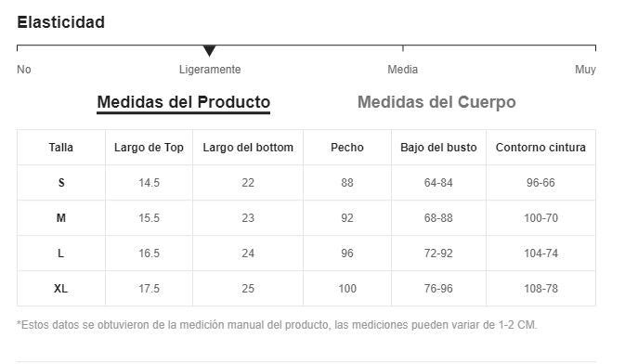Select the size XL row label
This screenshot has height=364, width=625.
[x=61, y=288]
